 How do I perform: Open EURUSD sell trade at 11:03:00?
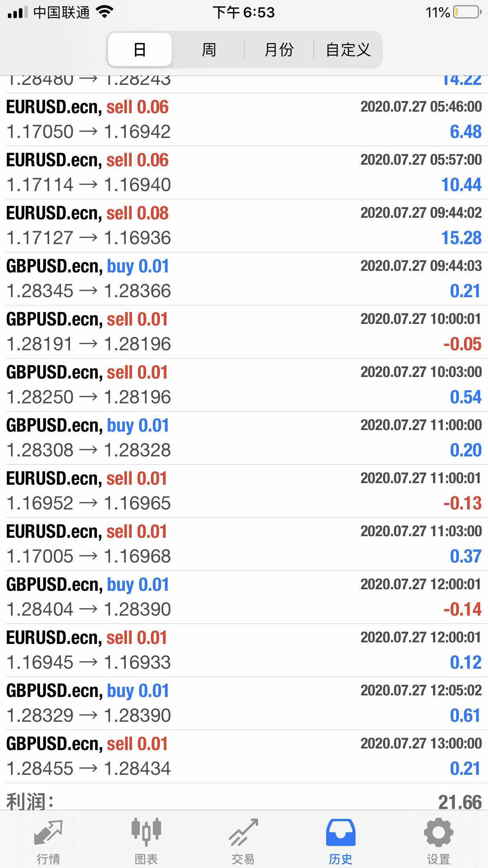pos(244,544)
